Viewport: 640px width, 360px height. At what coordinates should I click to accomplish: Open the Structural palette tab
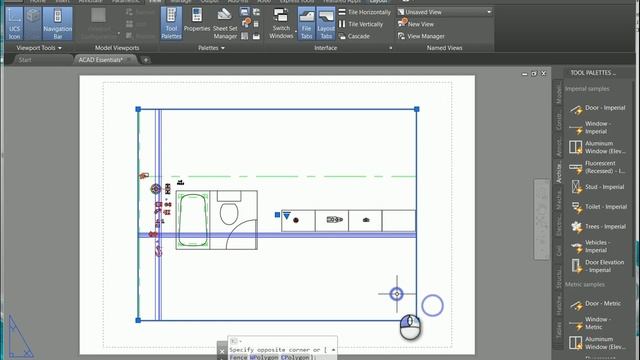pos(558,278)
